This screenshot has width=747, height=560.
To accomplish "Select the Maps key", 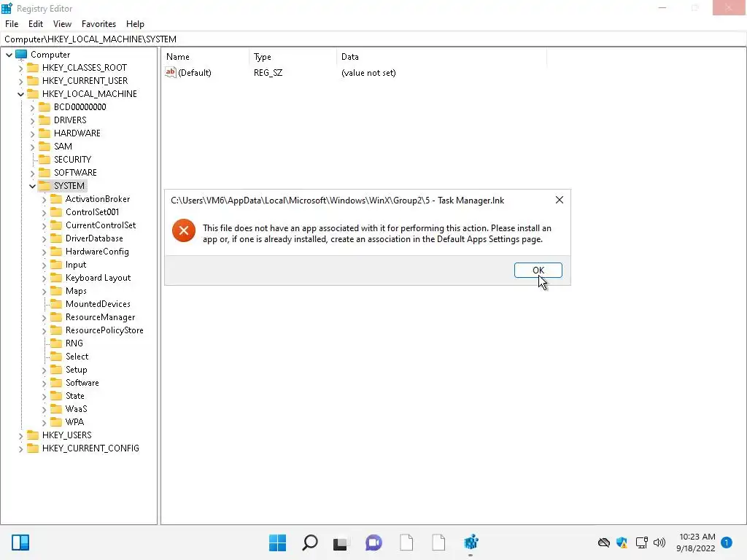I will tap(76, 290).
